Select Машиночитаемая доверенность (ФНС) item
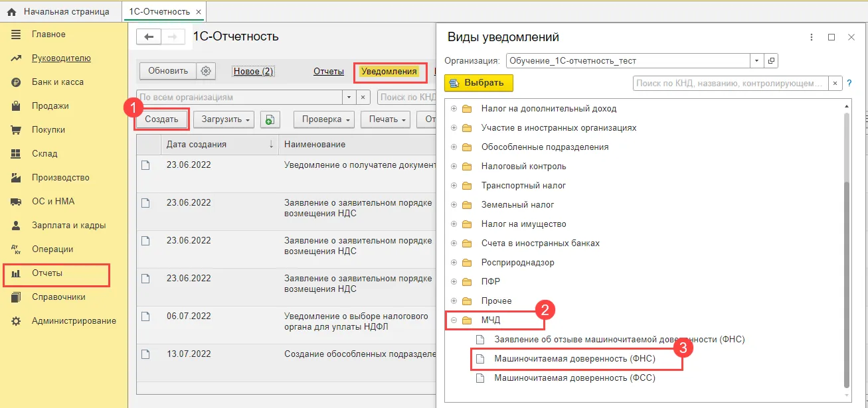The width and height of the screenshot is (868, 408). [574, 359]
